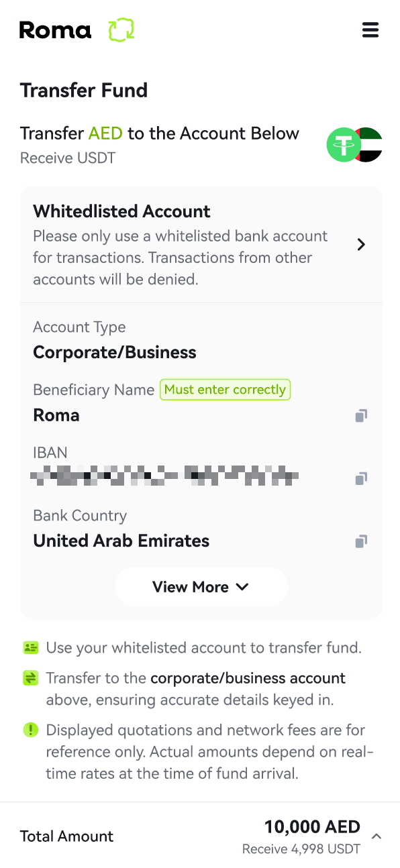Tap the green transfer arrows icon
Image resolution: width=400 pixels, height=868 pixels.
(x=30, y=678)
